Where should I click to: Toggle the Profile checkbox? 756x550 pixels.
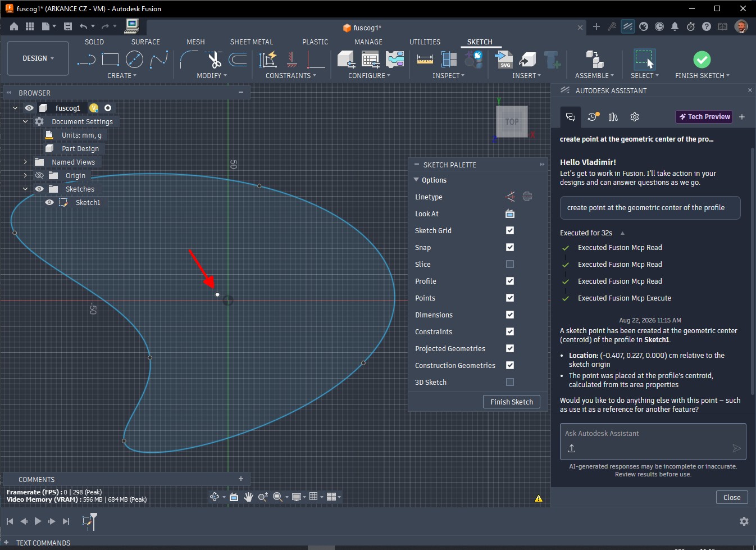510,281
